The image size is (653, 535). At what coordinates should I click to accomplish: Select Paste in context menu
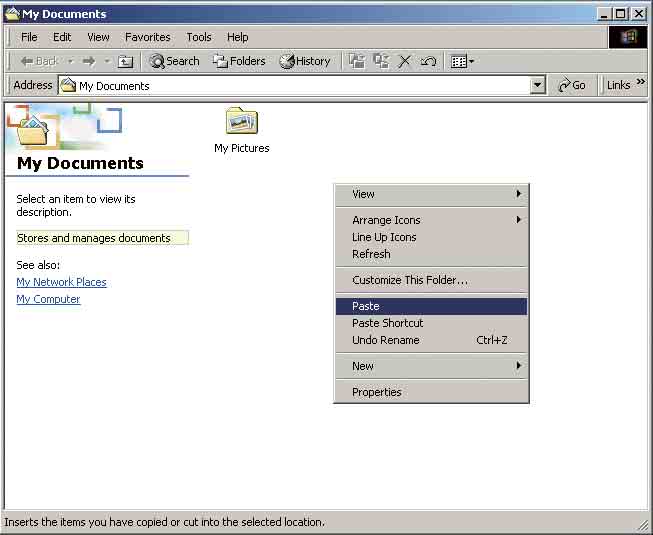[x=431, y=306]
